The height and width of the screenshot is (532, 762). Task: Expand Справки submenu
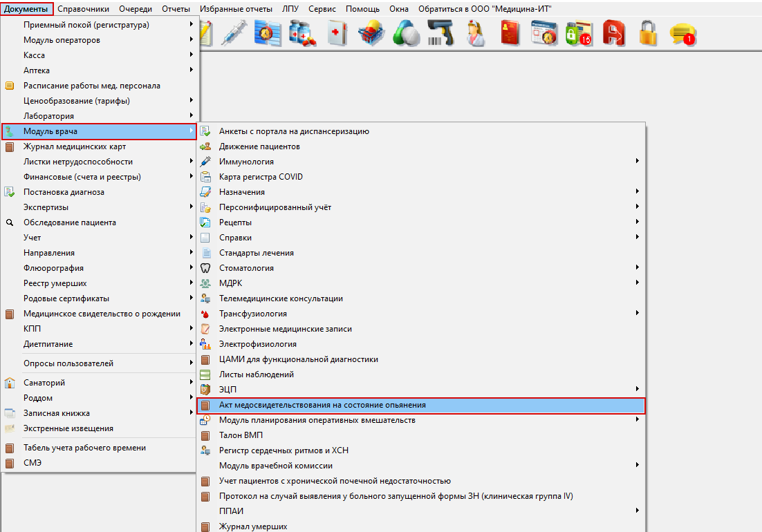click(x=421, y=238)
